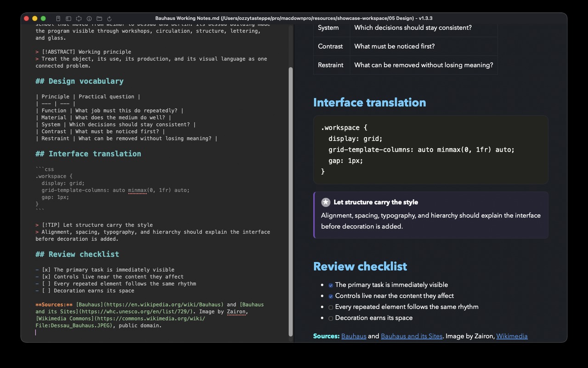Open the 'Wikimedia' link in preview

(512, 336)
